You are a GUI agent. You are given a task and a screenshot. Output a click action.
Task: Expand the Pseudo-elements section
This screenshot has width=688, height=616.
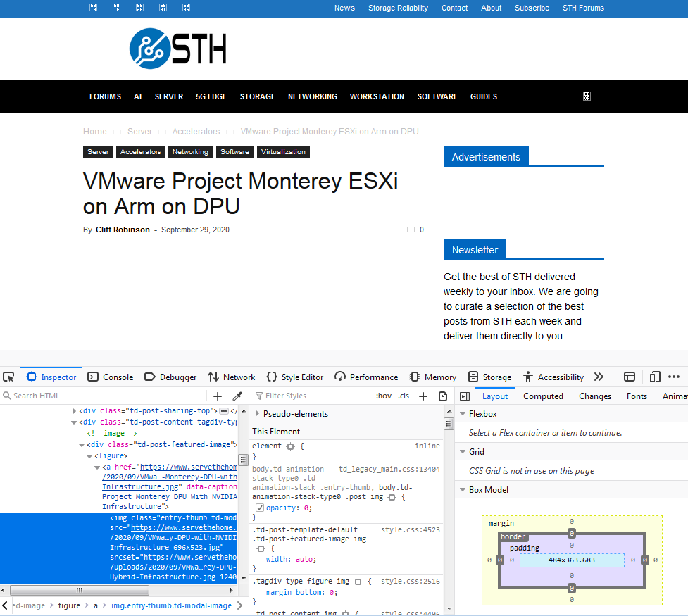[x=258, y=414]
